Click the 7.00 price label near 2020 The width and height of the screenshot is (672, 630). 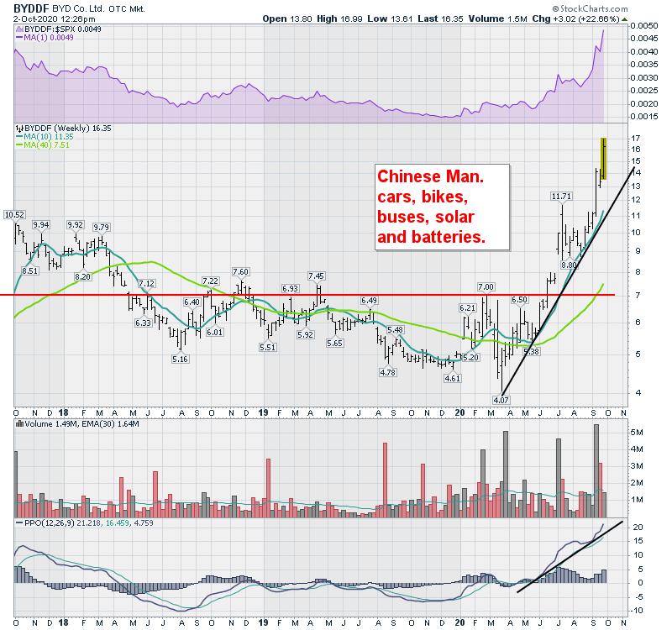tap(486, 287)
